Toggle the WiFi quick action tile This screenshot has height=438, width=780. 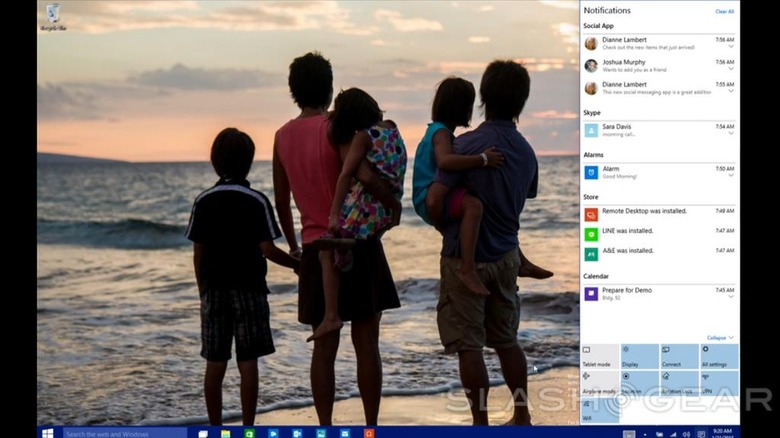point(600,411)
